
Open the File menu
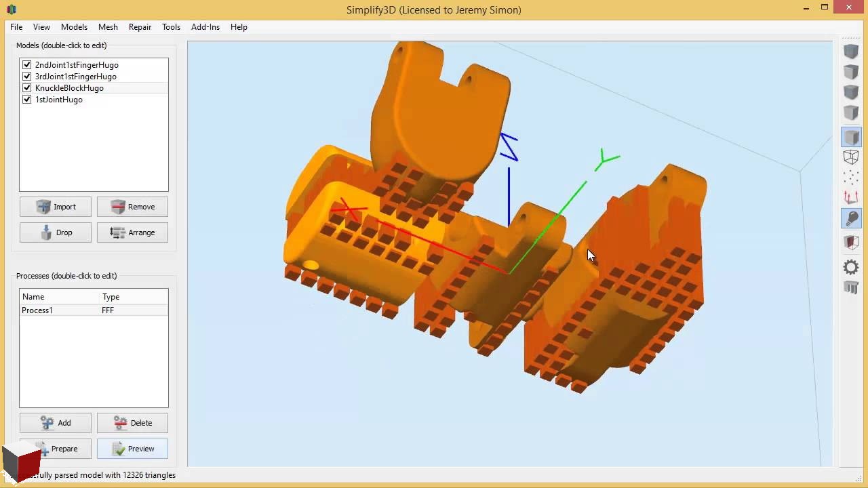16,27
